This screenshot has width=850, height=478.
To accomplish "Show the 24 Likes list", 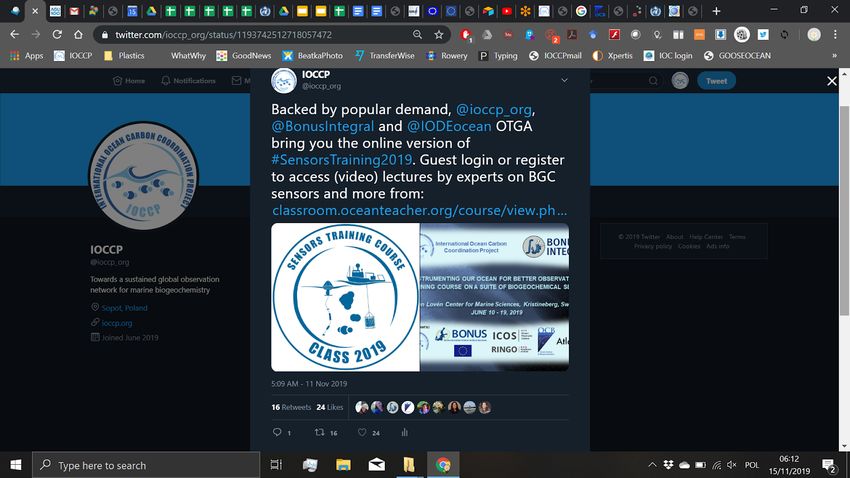I will [x=330, y=407].
